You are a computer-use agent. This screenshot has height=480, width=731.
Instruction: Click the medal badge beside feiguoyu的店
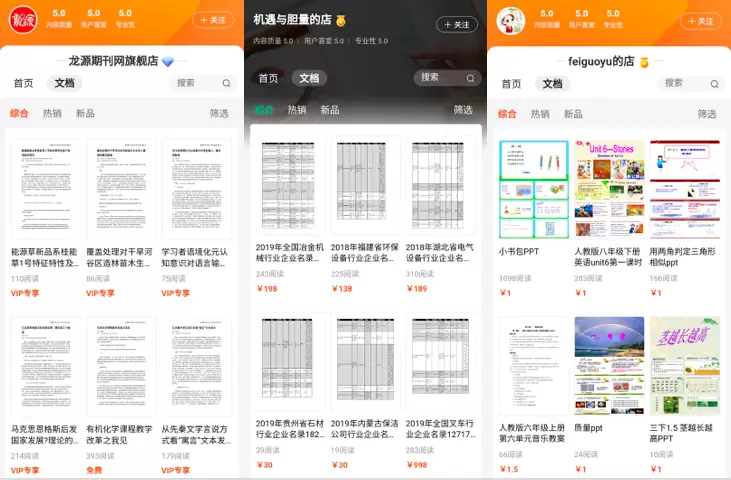click(644, 62)
